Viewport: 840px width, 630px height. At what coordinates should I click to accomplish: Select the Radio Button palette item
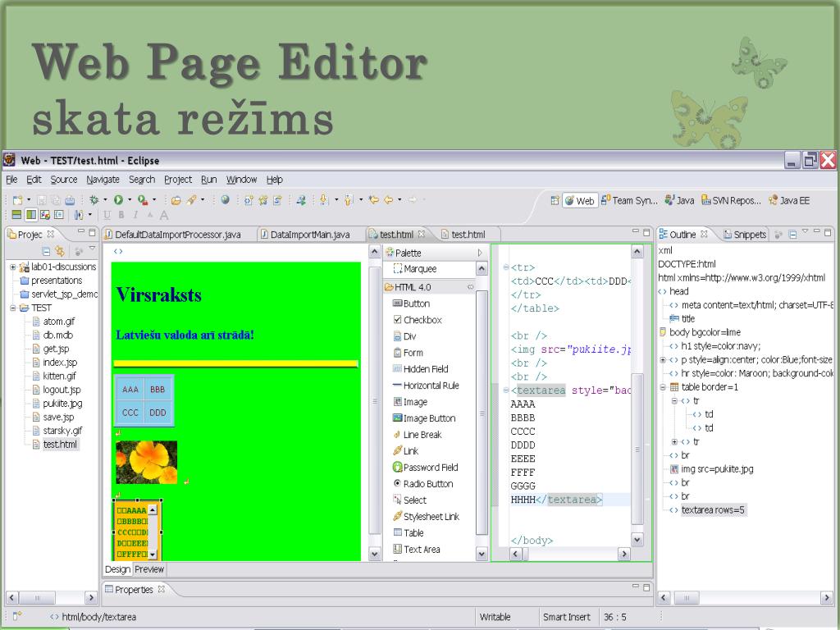pos(423,484)
